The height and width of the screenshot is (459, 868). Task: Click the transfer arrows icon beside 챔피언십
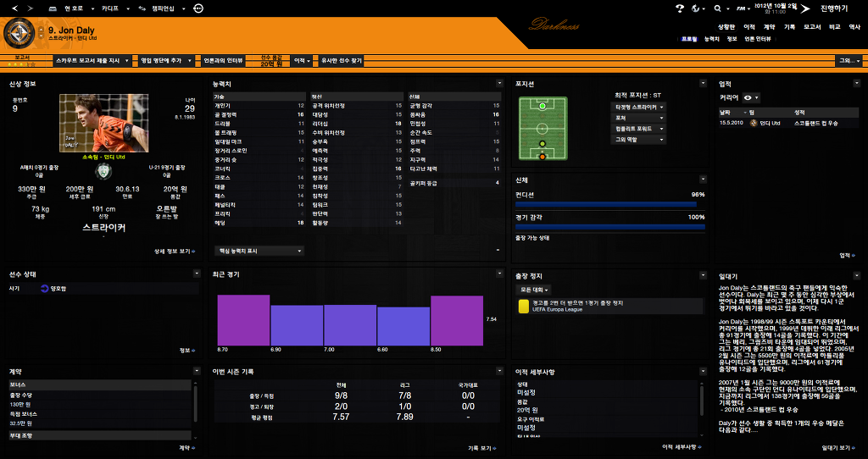coord(142,8)
